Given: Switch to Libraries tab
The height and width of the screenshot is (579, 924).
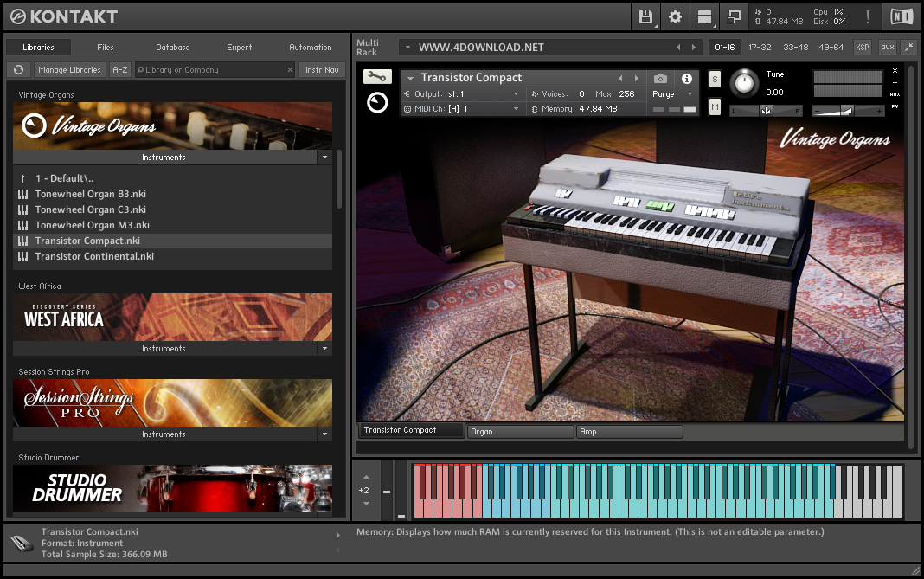Looking at the screenshot, I should click(38, 48).
